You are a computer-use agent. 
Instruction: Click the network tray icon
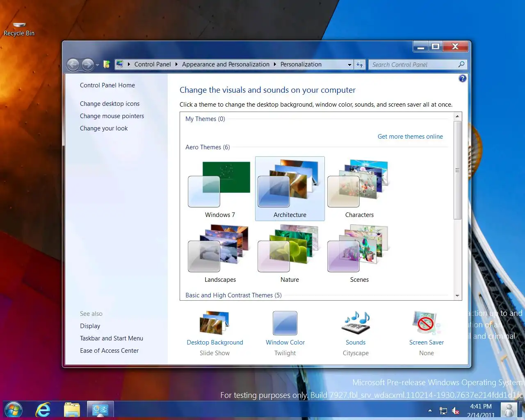point(443,411)
